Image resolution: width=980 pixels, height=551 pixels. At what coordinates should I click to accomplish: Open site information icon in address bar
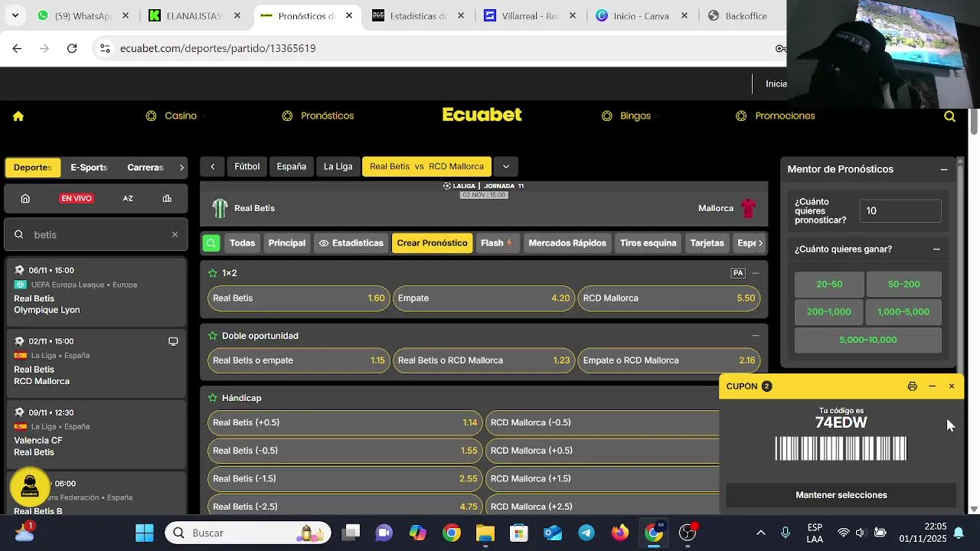pos(104,48)
